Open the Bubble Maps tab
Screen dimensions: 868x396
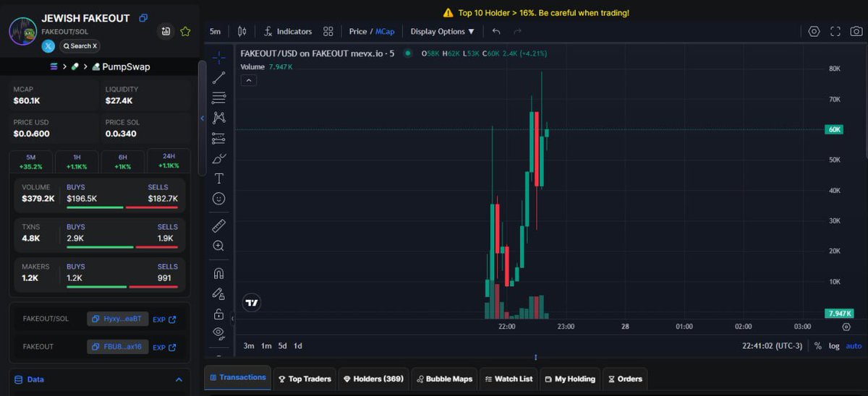click(443, 379)
